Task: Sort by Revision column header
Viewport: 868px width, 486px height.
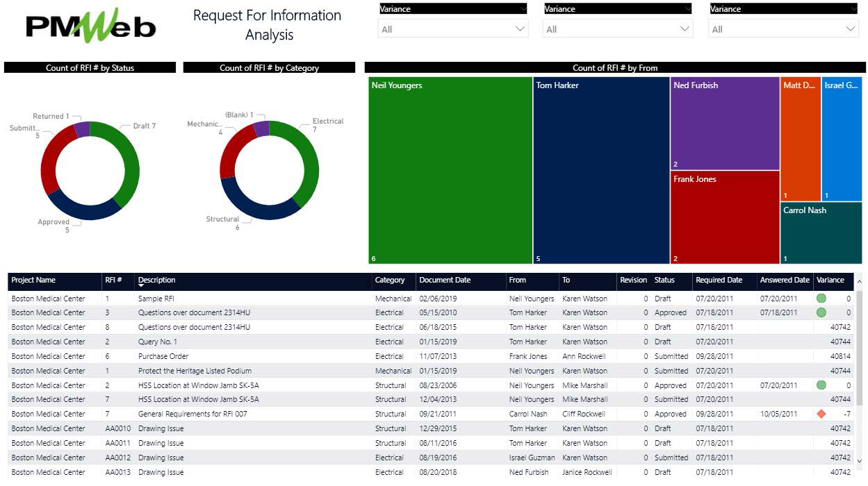Action: (x=633, y=280)
